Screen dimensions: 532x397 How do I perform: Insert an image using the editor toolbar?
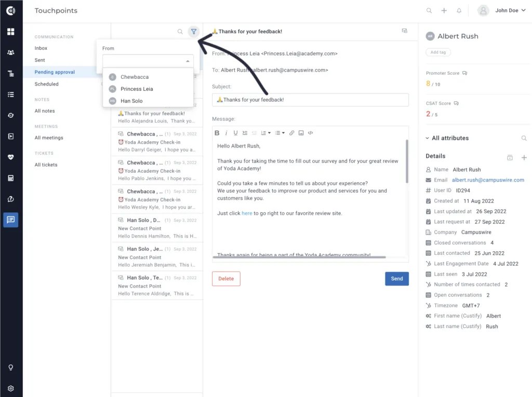(x=301, y=133)
